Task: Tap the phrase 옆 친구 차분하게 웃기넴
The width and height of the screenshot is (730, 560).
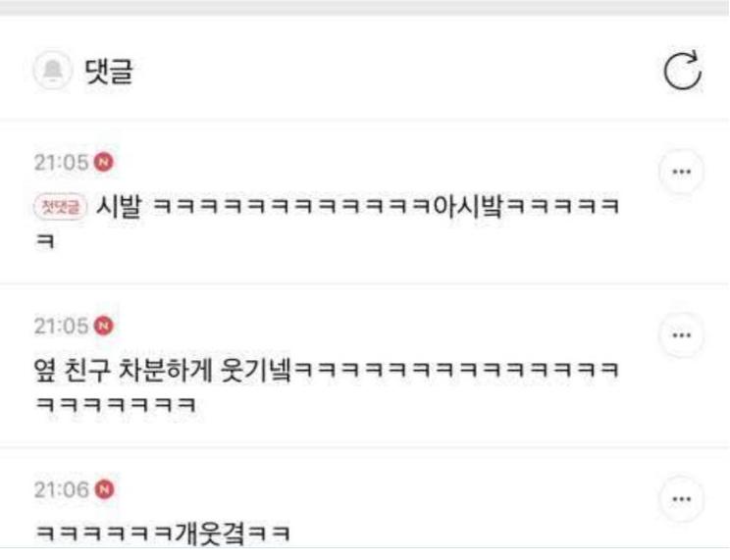Action: pyautogui.click(x=163, y=370)
